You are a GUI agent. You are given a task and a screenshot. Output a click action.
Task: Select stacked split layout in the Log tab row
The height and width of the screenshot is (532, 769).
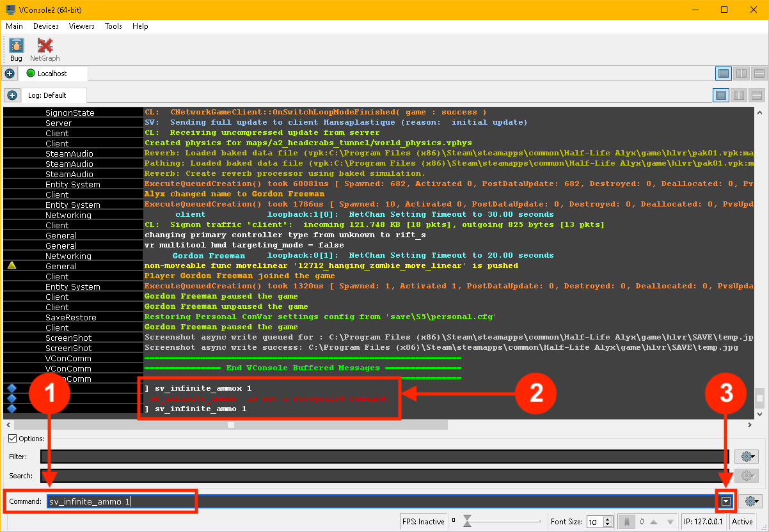[x=757, y=95]
